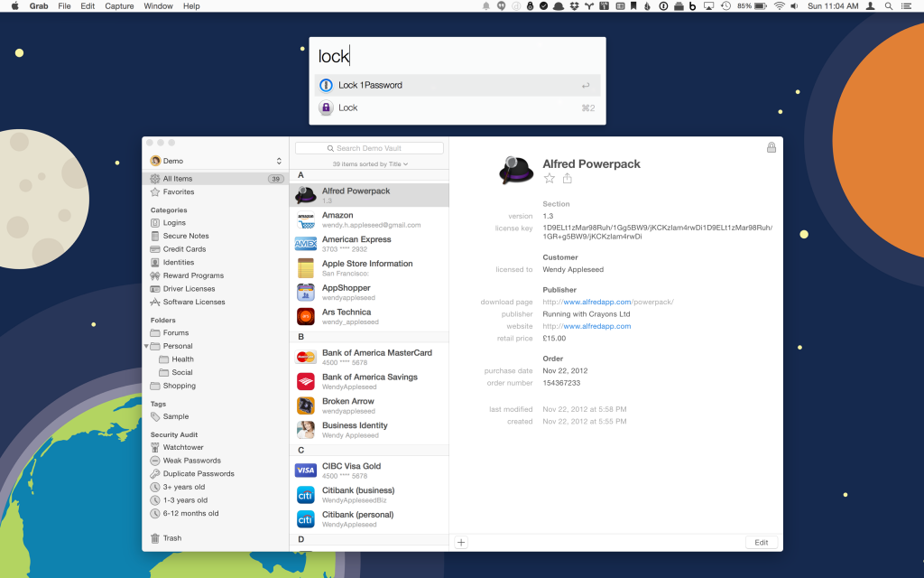Open the Capture menu in menu bar
This screenshot has width=924, height=578.
point(119,6)
